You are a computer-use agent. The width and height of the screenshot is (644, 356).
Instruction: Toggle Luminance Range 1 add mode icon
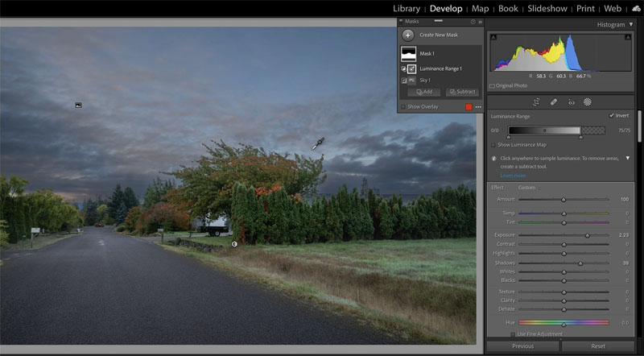tap(404, 69)
